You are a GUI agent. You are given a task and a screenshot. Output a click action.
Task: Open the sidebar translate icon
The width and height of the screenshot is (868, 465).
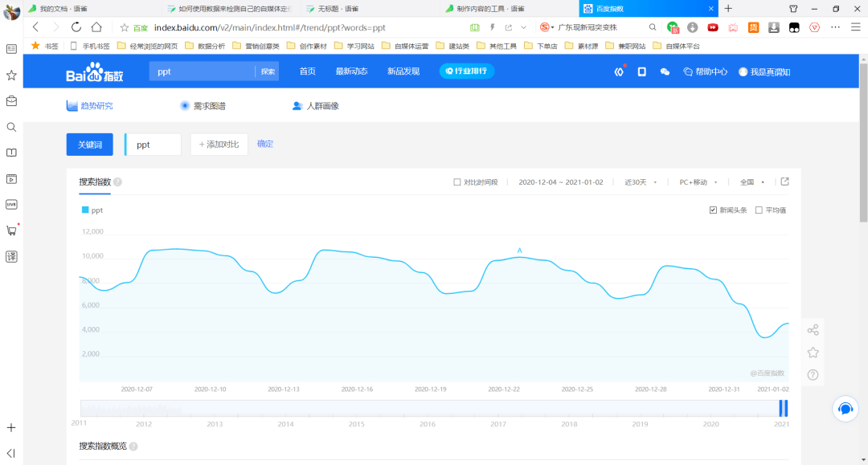(11, 256)
